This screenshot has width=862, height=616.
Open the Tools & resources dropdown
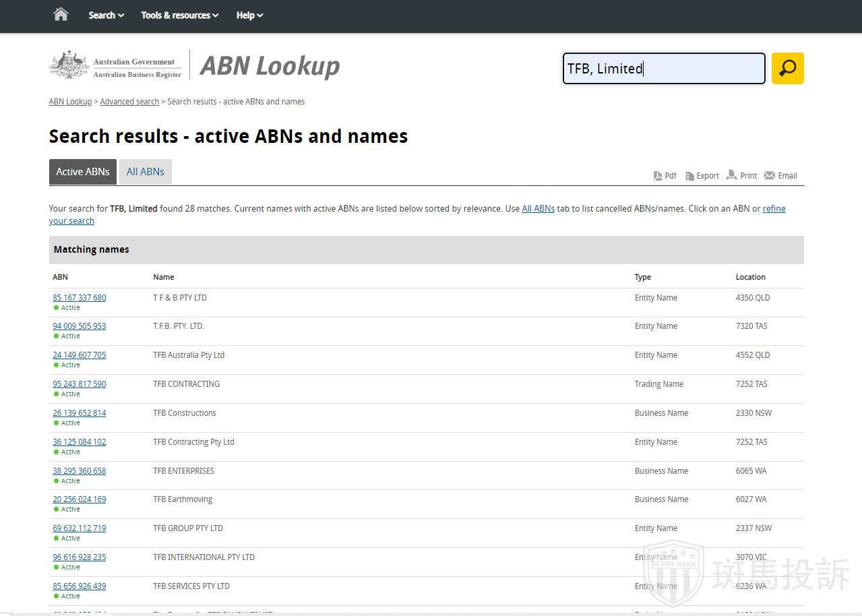point(179,16)
